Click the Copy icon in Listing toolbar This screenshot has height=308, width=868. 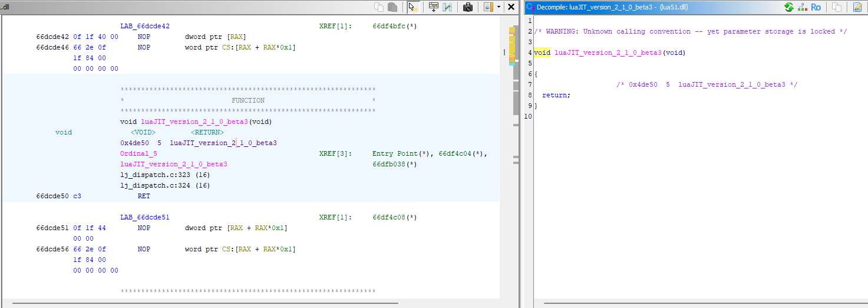tap(379, 7)
